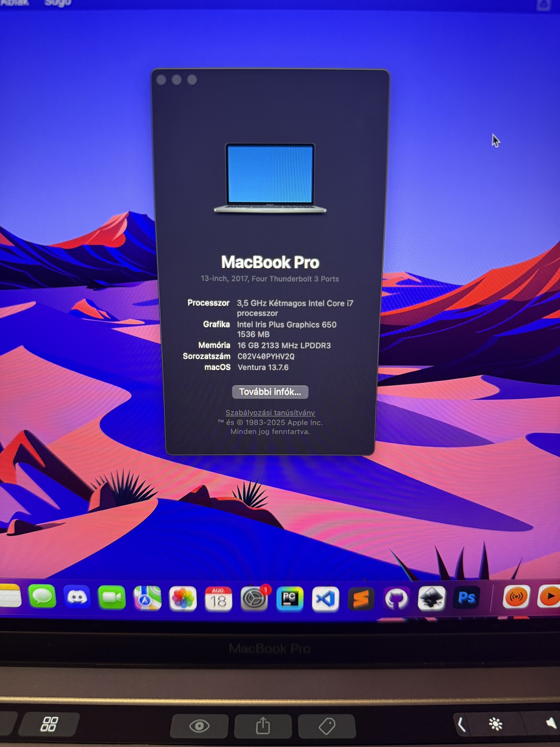Launch Inkscape from the Dock
Image resolution: width=560 pixels, height=747 pixels.
(431, 598)
